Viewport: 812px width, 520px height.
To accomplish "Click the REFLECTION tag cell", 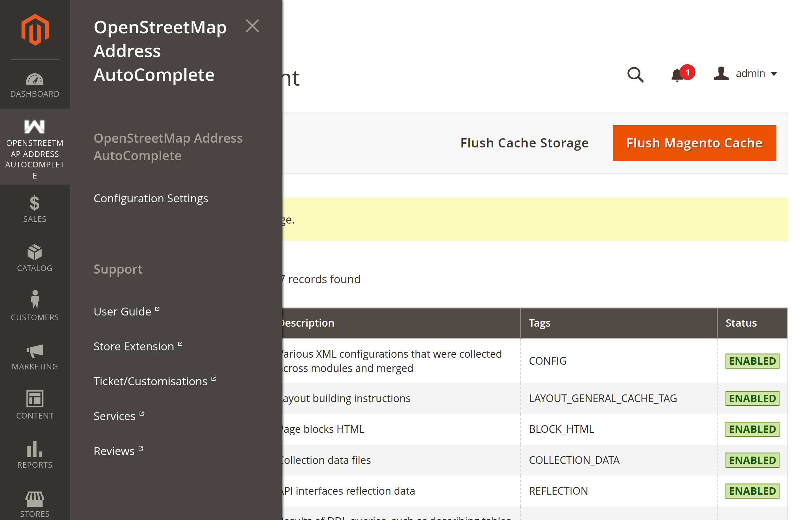I will pos(558,491).
